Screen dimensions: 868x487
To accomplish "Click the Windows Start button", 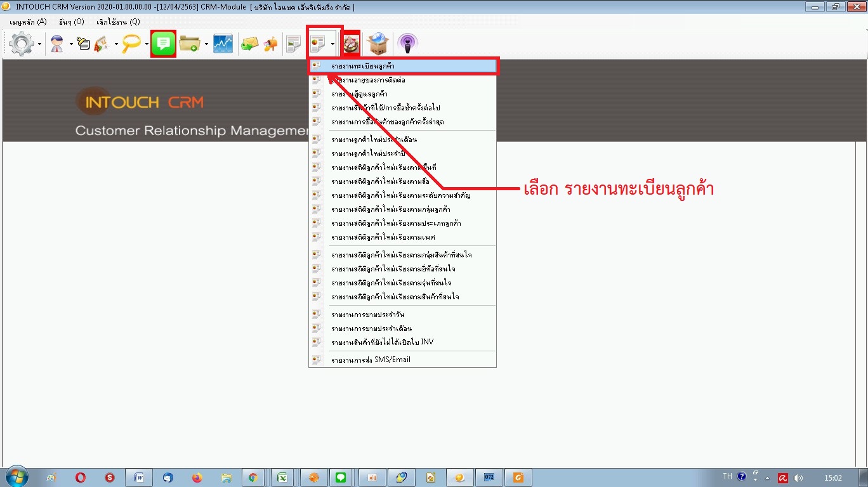I will (x=16, y=477).
